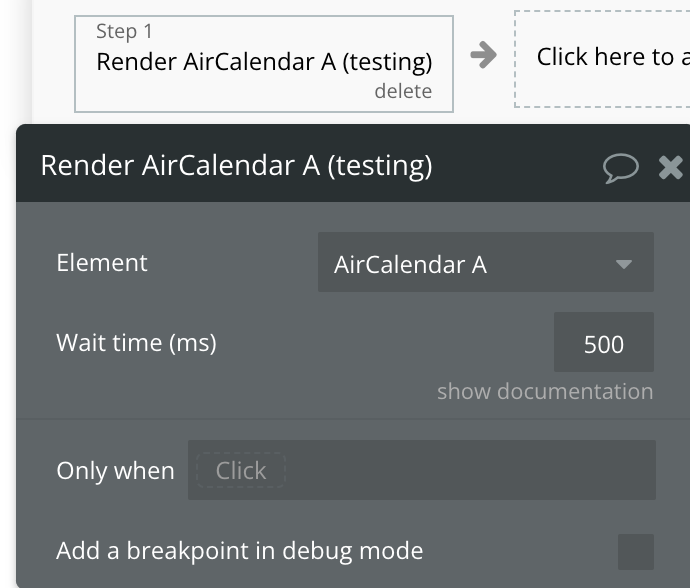Image resolution: width=690 pixels, height=588 pixels.
Task: Click the Wait time (ms) label
Action: [x=136, y=343]
